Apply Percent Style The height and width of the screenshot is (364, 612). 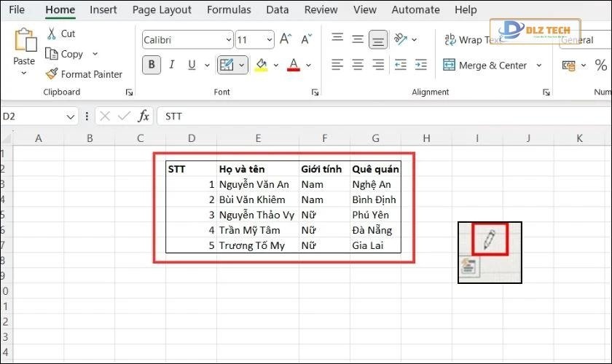(x=600, y=65)
